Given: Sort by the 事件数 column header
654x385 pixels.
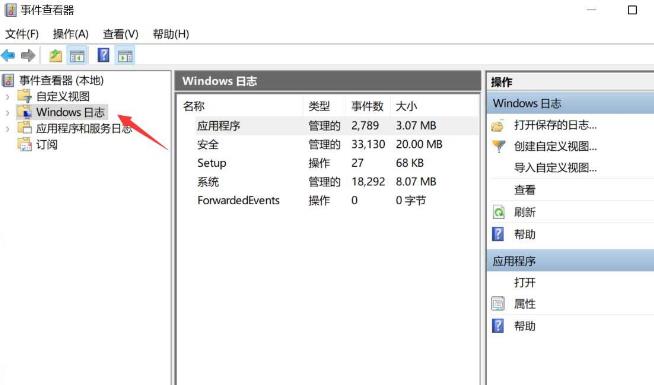Looking at the screenshot, I should coord(367,106).
